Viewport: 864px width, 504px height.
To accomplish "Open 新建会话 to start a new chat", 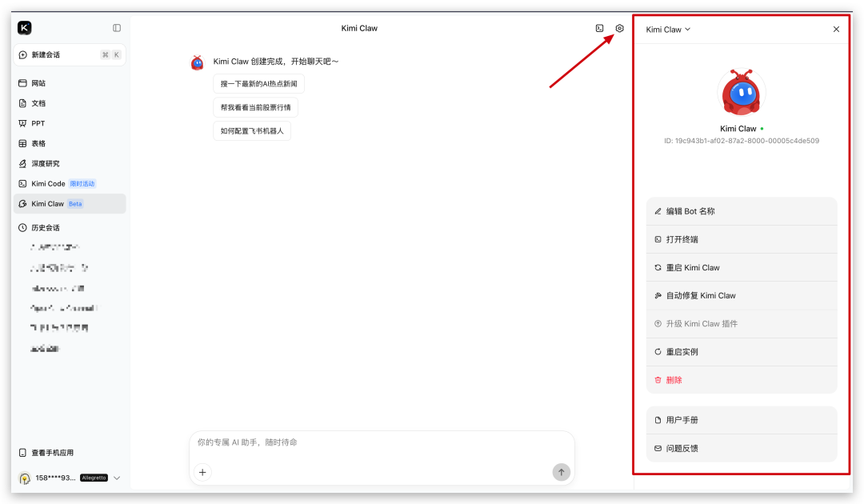I will 46,55.
